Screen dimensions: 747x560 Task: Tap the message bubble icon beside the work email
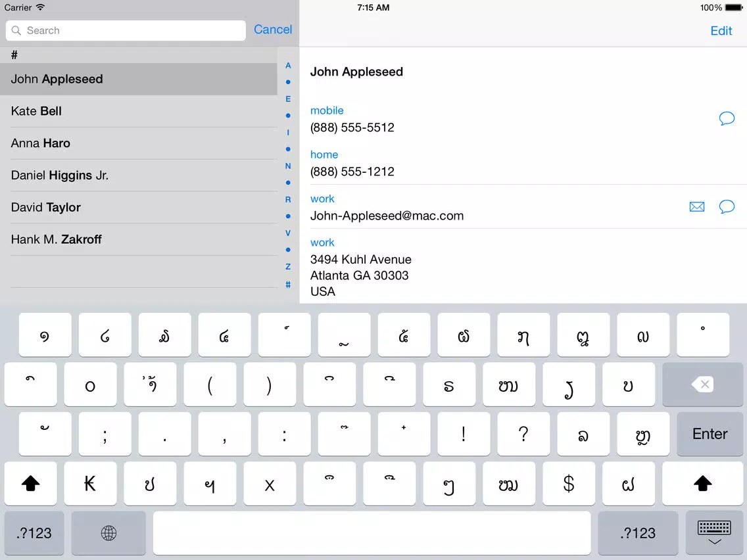pos(727,206)
